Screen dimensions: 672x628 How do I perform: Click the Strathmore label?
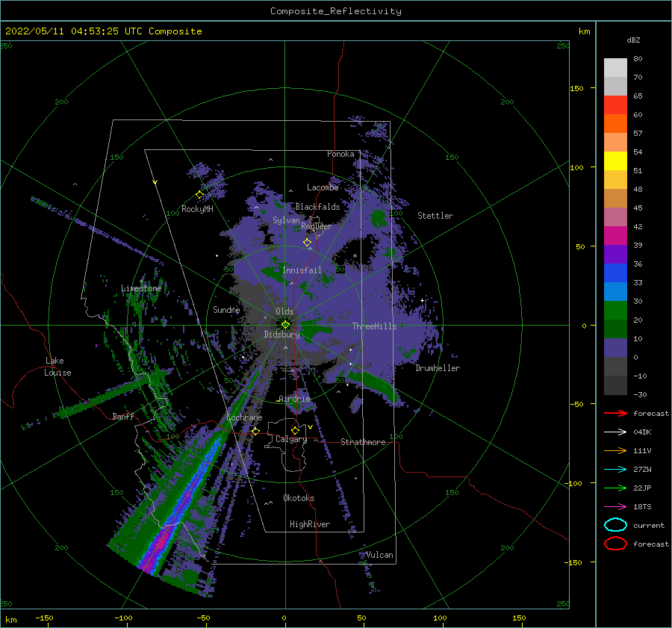[363, 442]
